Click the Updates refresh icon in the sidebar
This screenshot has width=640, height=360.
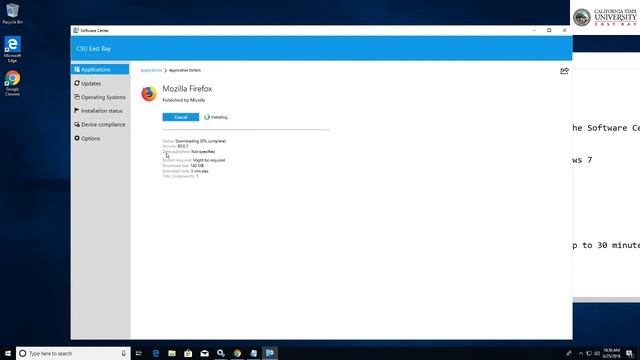pos(77,83)
